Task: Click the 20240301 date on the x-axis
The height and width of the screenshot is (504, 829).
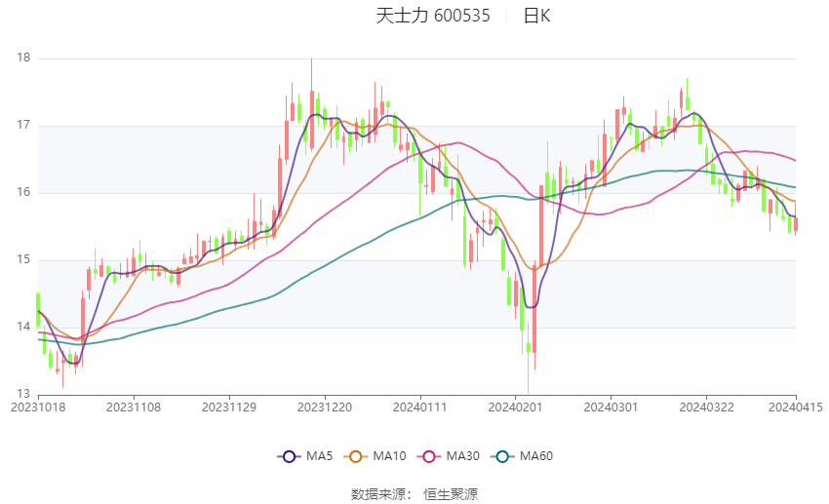Action: [x=610, y=407]
